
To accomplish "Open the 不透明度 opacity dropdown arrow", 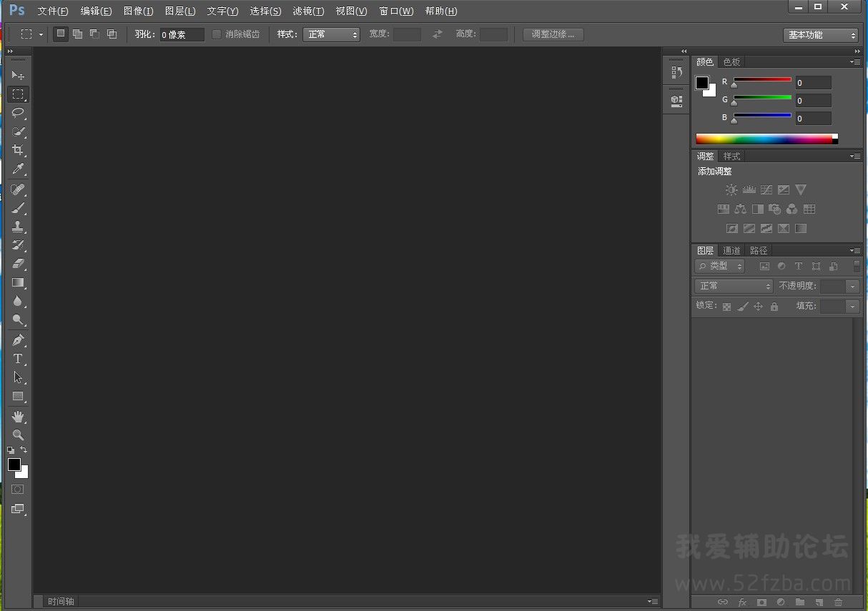I will [852, 286].
